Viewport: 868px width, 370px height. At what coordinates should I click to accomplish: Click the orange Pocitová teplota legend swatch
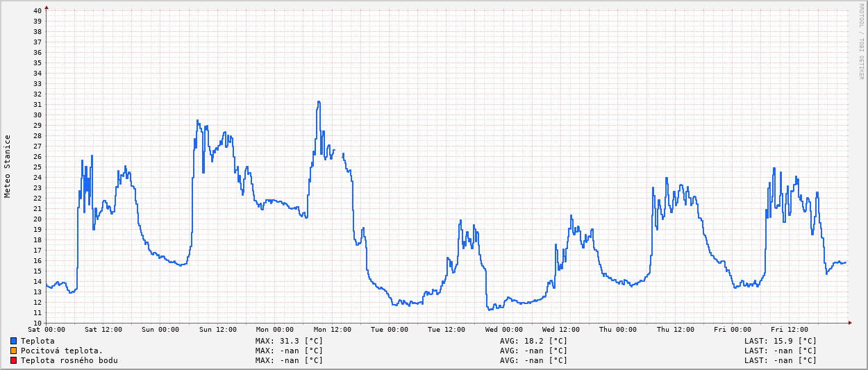tap(13, 351)
